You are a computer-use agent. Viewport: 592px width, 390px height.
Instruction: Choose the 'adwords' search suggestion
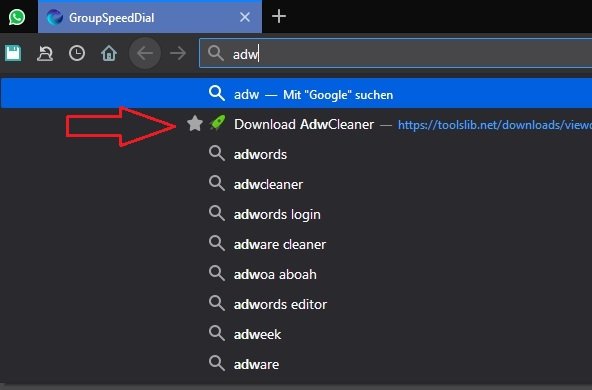pyautogui.click(x=296, y=154)
